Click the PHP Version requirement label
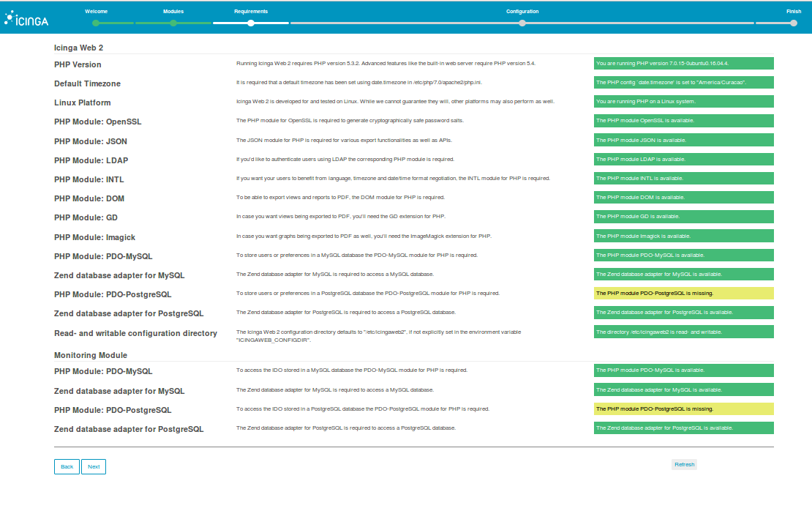812x511 pixels. click(78, 64)
